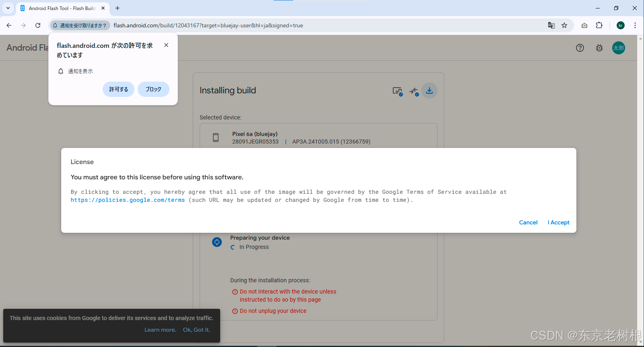Bookmark this page with the star icon
This screenshot has width=644, height=347.
[x=564, y=25]
